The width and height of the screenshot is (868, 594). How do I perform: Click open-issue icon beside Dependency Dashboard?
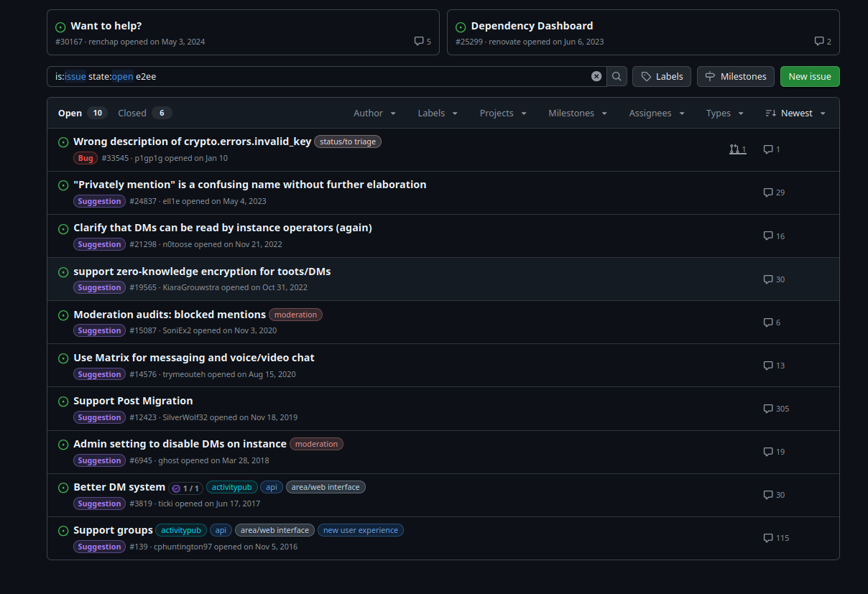(x=461, y=27)
